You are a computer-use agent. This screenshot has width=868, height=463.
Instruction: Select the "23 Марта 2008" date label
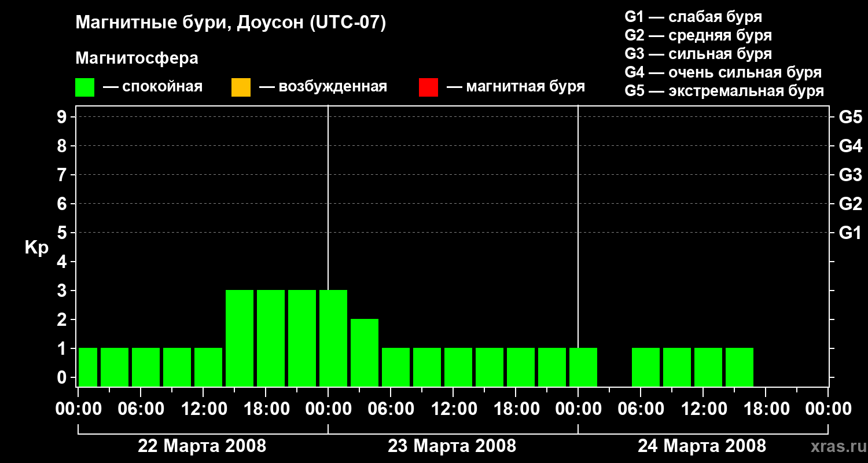click(452, 446)
